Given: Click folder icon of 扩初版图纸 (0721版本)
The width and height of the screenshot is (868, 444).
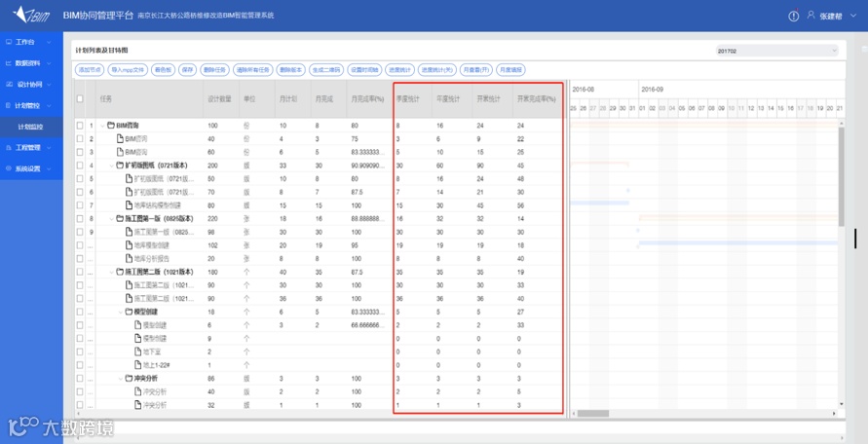Looking at the screenshot, I should [x=120, y=166].
